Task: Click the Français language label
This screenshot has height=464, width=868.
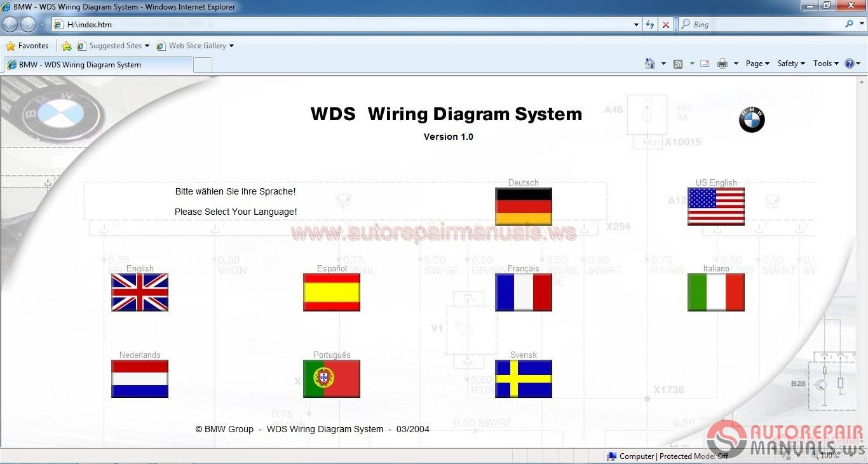Action: (x=524, y=268)
